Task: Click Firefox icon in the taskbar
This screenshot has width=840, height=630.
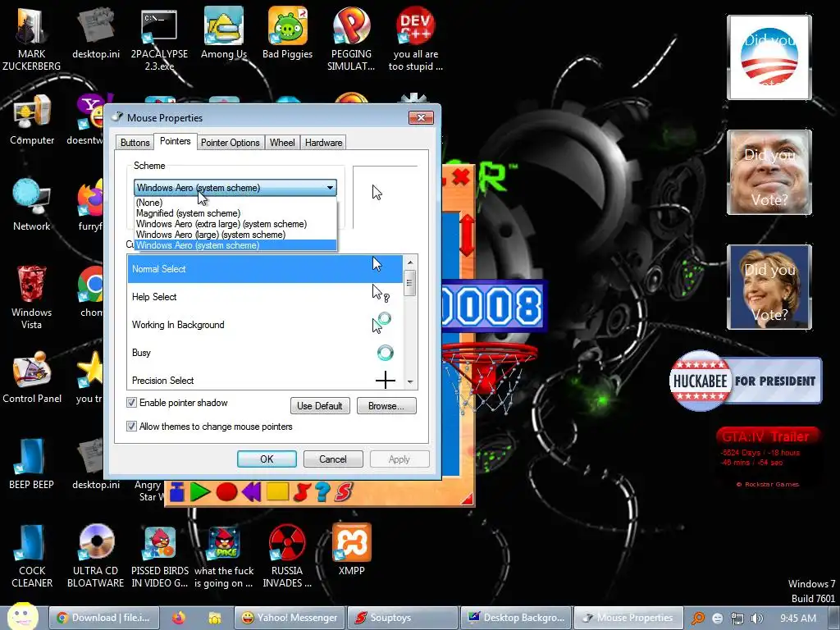Action: [179, 619]
